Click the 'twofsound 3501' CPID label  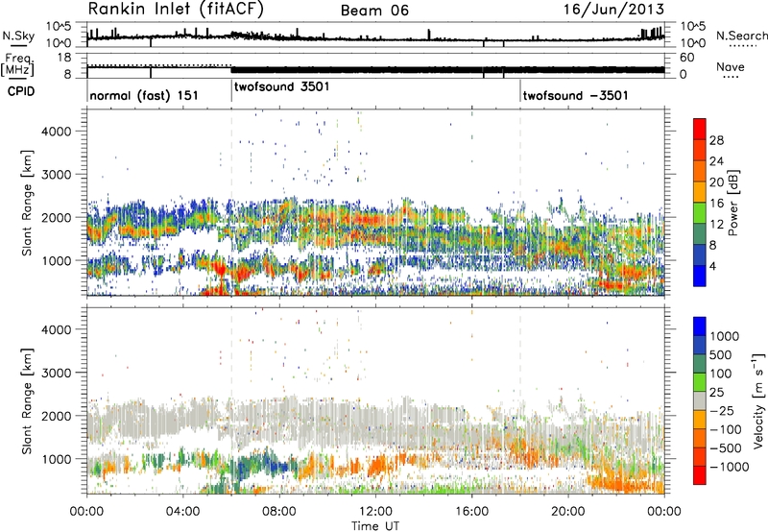point(282,87)
